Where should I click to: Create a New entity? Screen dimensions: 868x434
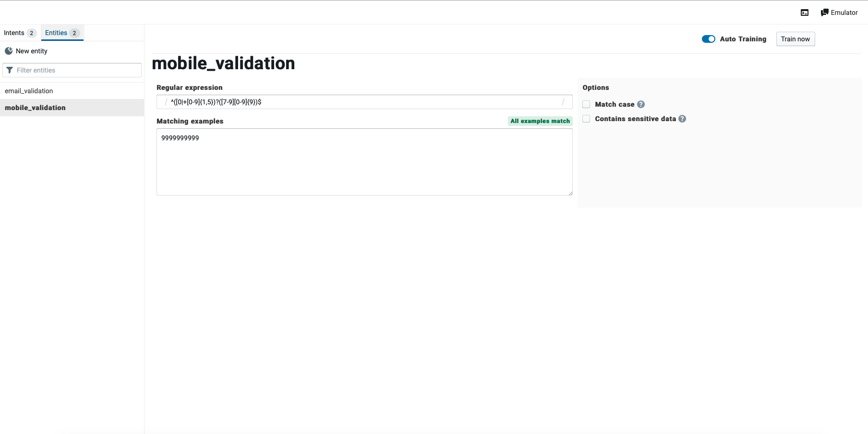coord(31,50)
